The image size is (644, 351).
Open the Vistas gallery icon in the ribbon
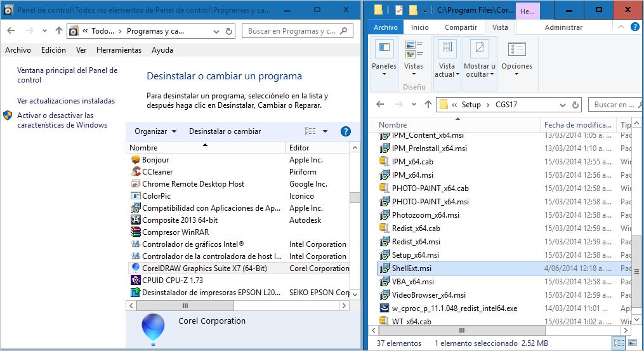(414, 49)
